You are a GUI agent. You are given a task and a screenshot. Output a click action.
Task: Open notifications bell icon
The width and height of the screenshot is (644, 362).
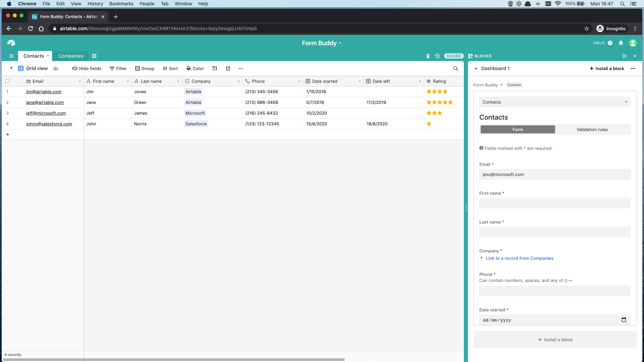pos(621,43)
